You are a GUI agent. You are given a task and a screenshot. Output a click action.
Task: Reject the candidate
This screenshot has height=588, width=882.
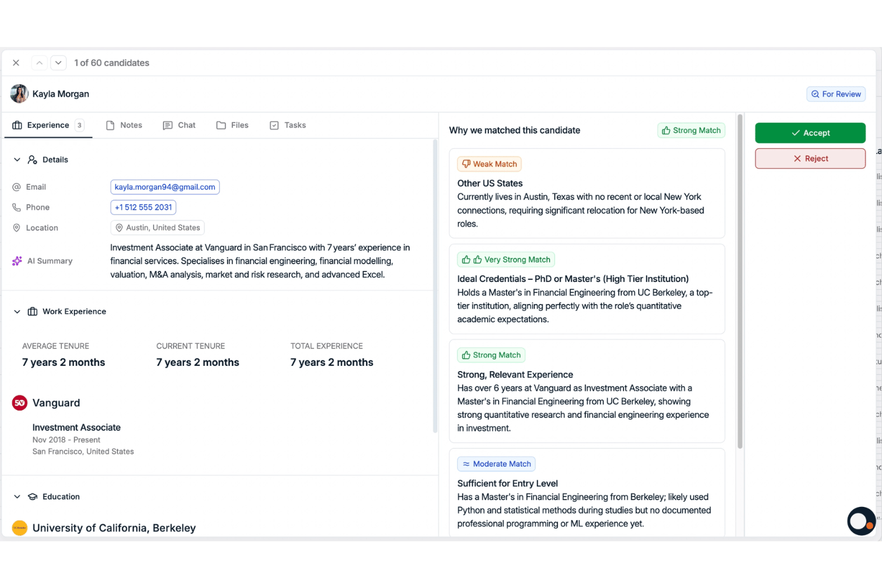[810, 158]
